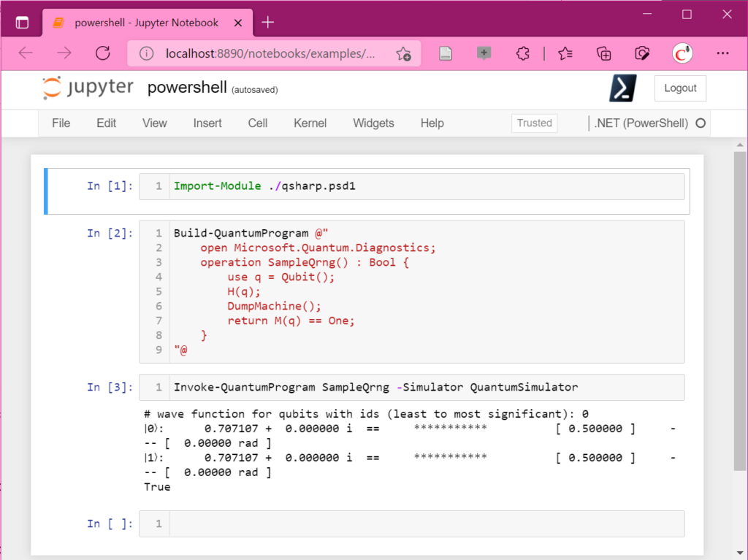This screenshot has width=748, height=560.
Task: Open the Kernel menu
Action: (310, 123)
